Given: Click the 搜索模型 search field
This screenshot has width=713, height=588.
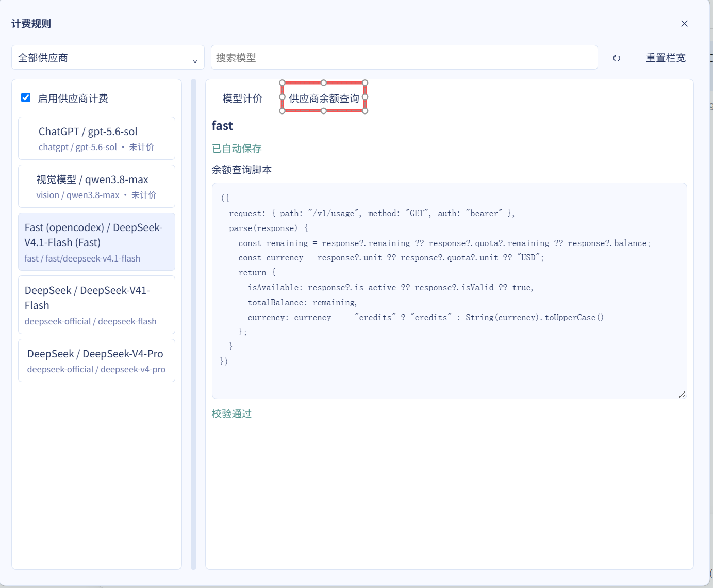Looking at the screenshot, I should click(404, 57).
